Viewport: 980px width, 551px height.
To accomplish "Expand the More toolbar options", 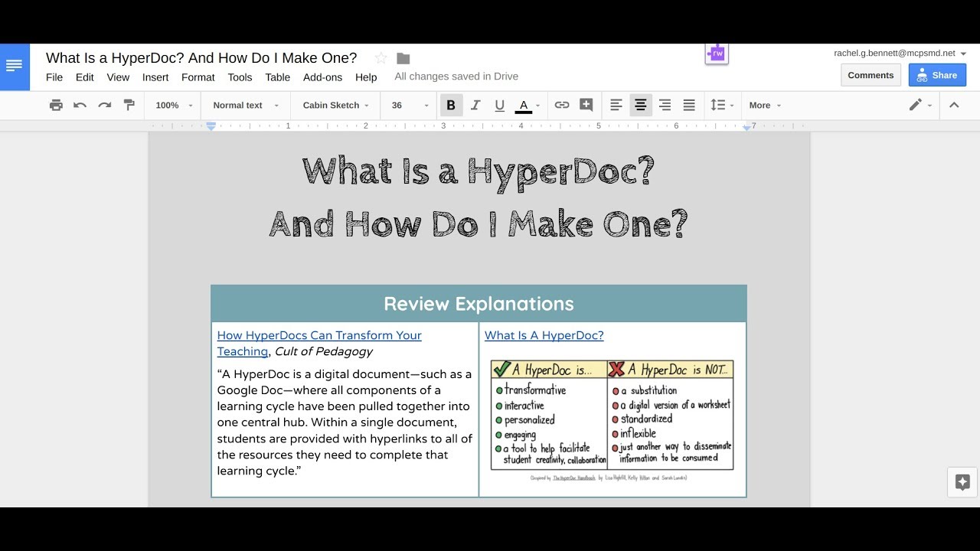I will [765, 106].
